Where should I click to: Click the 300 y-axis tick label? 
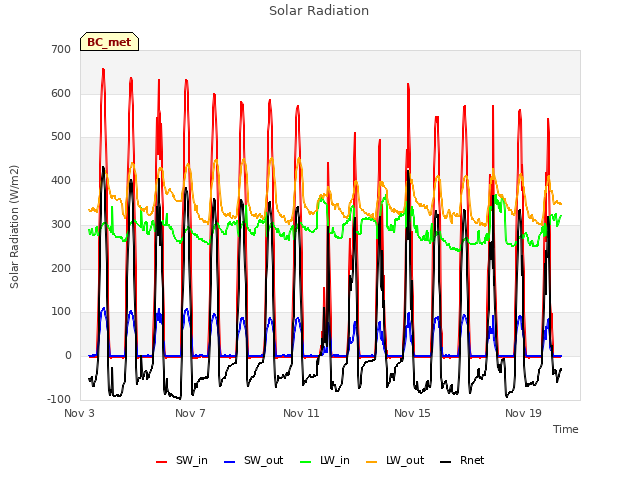pos(61,224)
